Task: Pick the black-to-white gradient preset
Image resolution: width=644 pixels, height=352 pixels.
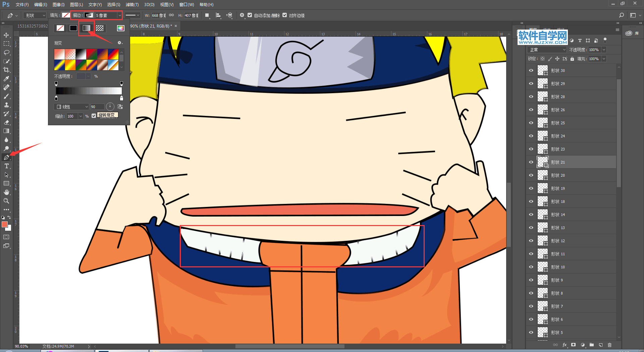Action: [x=81, y=54]
